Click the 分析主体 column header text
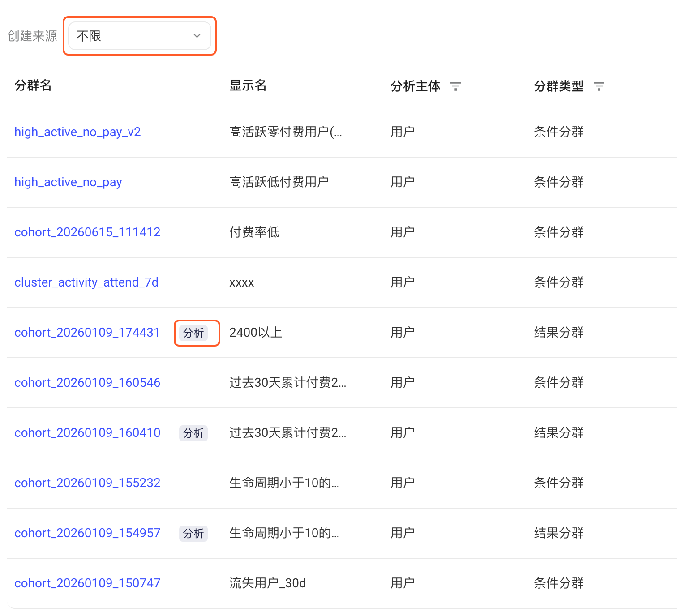Screen dimensions: 677x616 click(x=416, y=86)
